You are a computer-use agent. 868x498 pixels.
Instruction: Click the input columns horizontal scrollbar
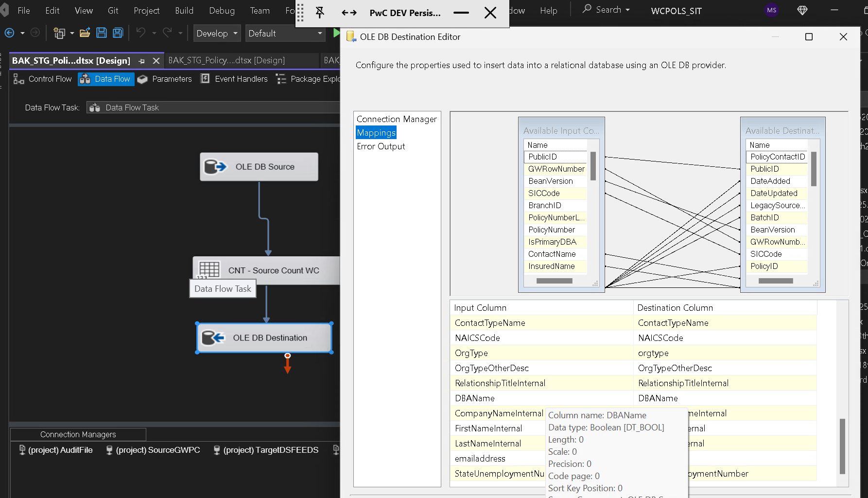click(554, 281)
